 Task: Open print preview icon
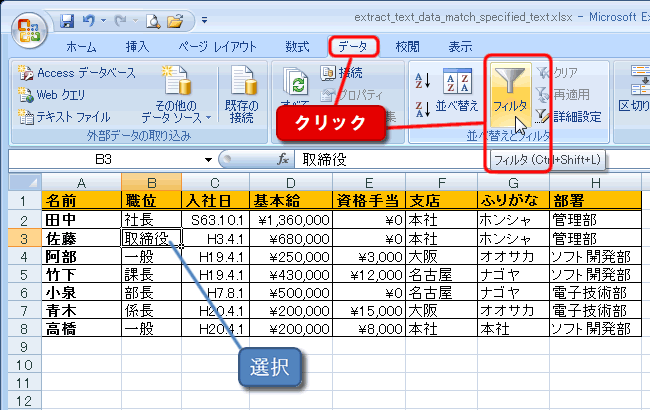click(153, 21)
